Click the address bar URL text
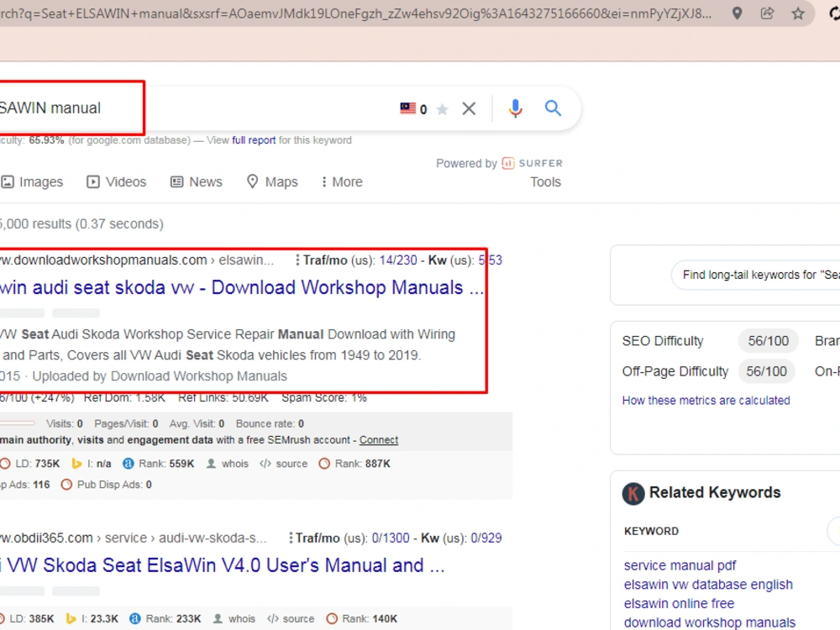Image resolution: width=840 pixels, height=630 pixels. click(355, 13)
